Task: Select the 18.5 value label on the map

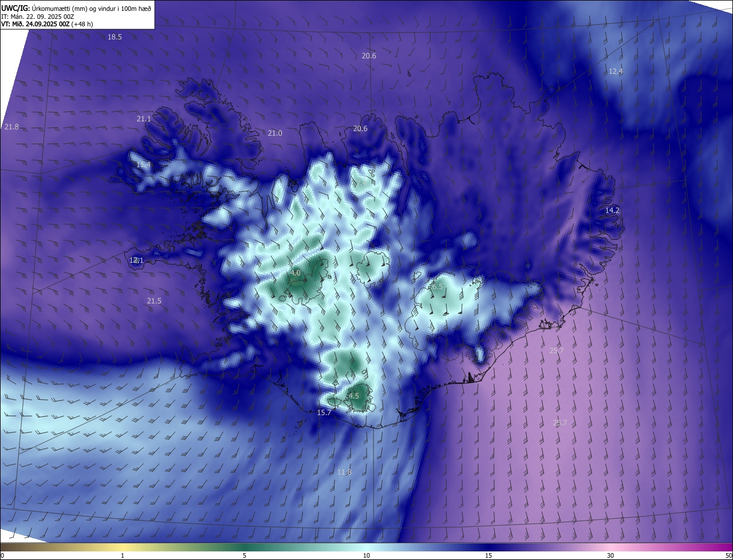Action: tap(115, 37)
